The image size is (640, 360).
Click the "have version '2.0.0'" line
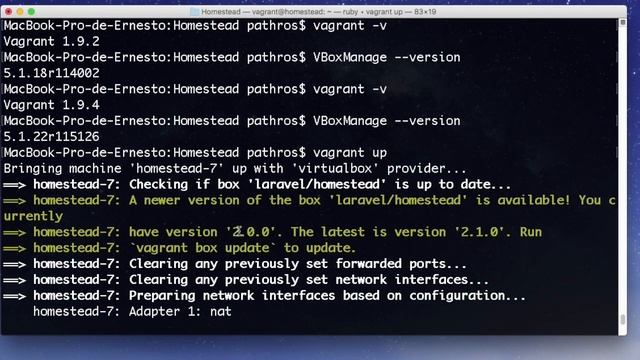[x=273, y=232]
